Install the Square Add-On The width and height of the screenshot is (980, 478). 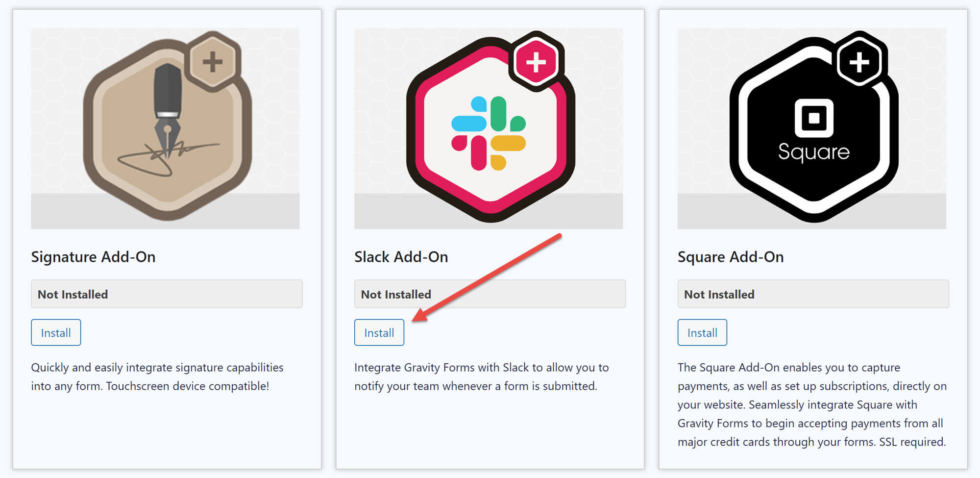tap(702, 332)
